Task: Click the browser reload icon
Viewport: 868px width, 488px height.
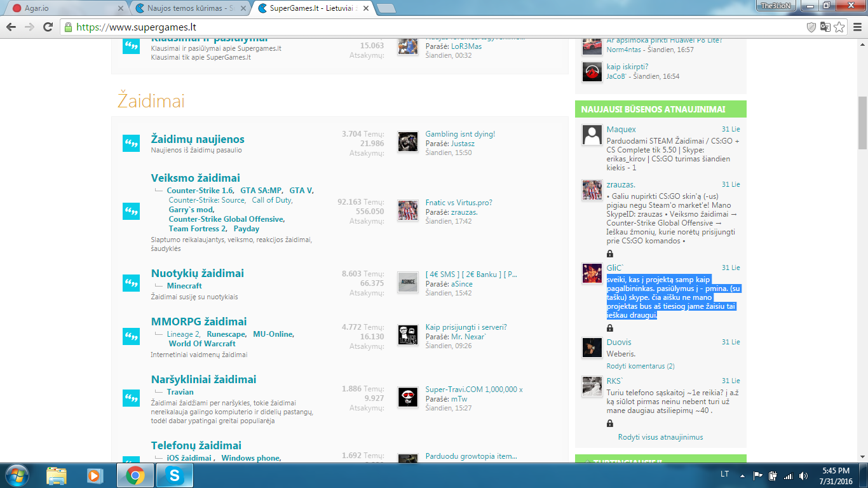Action: (48, 27)
